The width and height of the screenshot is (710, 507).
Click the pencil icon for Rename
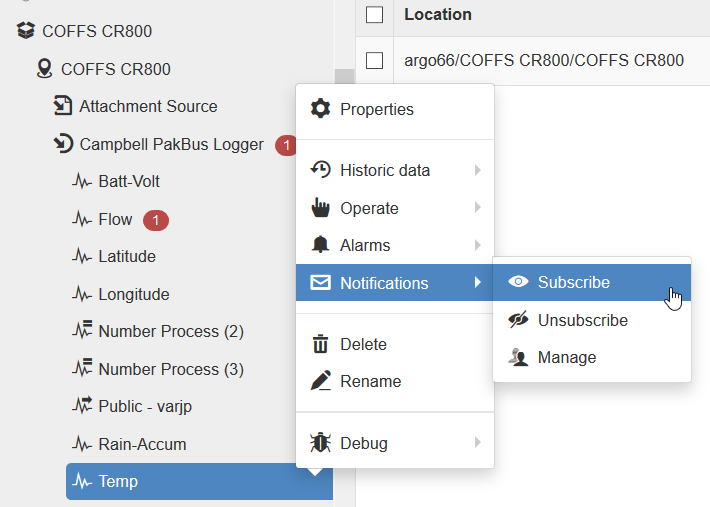(321, 381)
